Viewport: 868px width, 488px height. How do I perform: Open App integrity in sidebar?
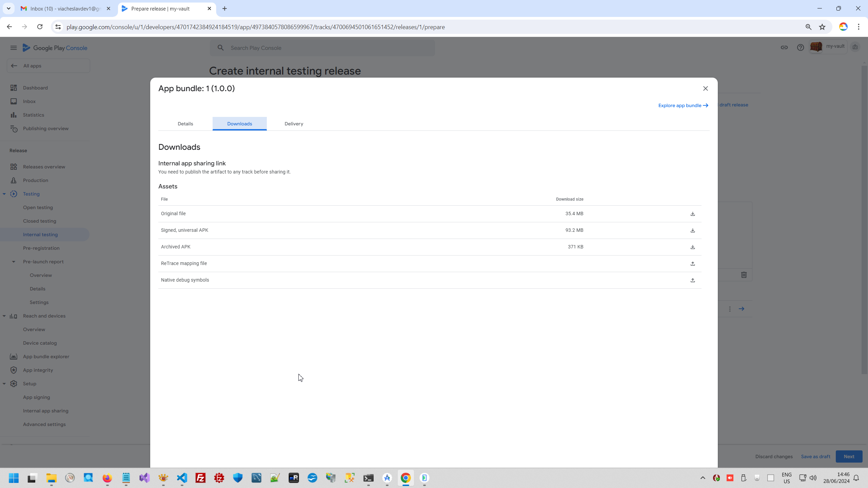click(38, 370)
